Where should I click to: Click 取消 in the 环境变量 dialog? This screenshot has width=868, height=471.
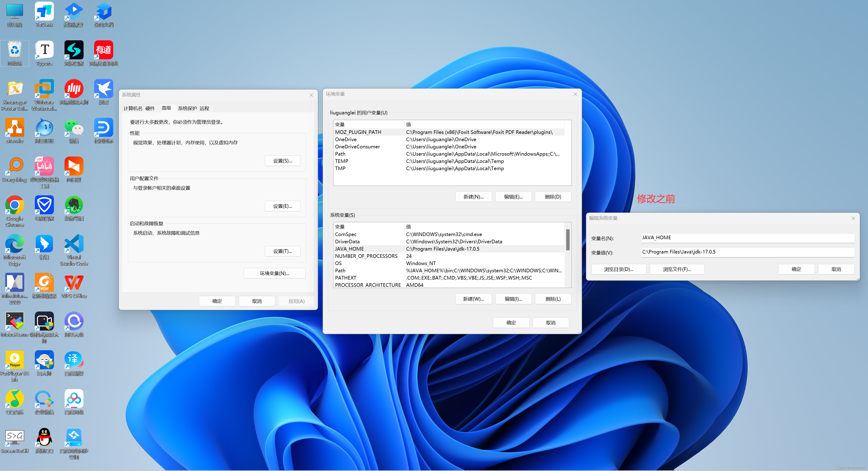[x=551, y=323]
